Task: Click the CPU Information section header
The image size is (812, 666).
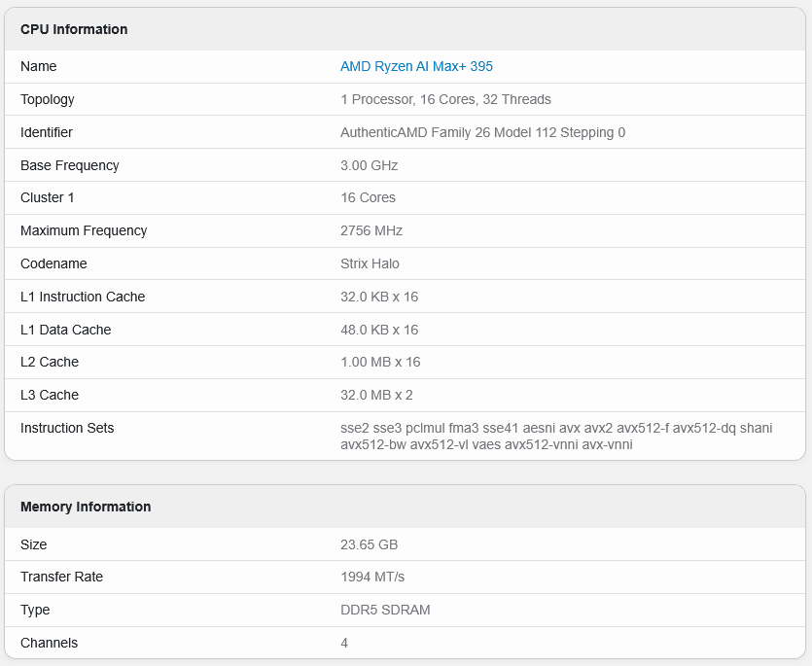Action: pyautogui.click(x=73, y=29)
